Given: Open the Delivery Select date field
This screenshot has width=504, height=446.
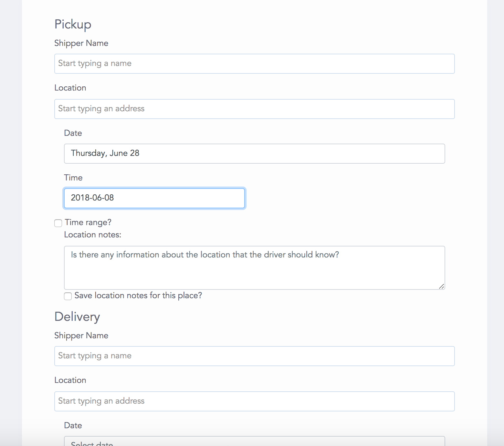Looking at the screenshot, I should (x=254, y=442).
